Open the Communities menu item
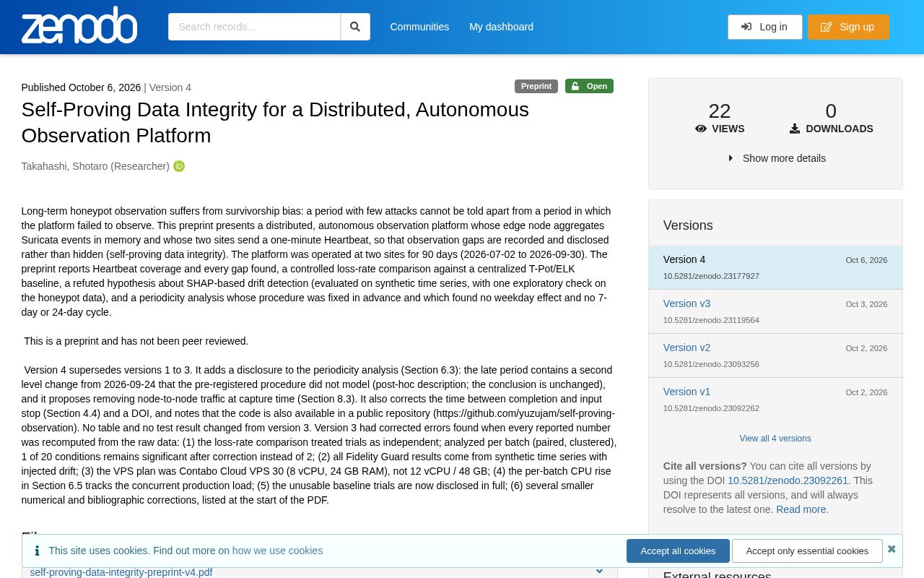 coord(419,27)
